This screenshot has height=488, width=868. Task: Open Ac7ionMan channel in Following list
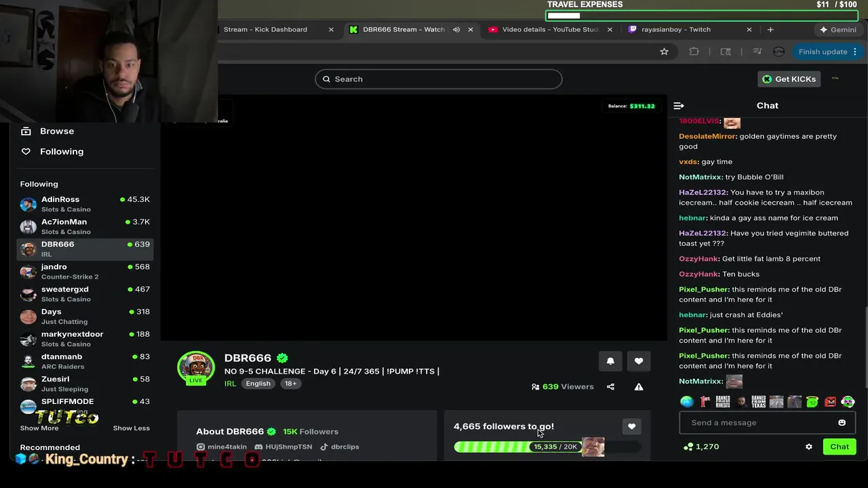click(x=85, y=226)
